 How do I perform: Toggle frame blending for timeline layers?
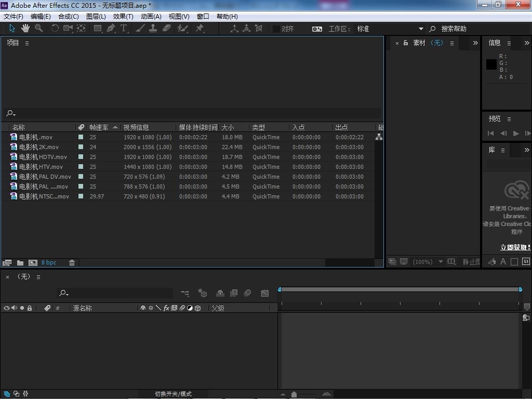(x=234, y=293)
